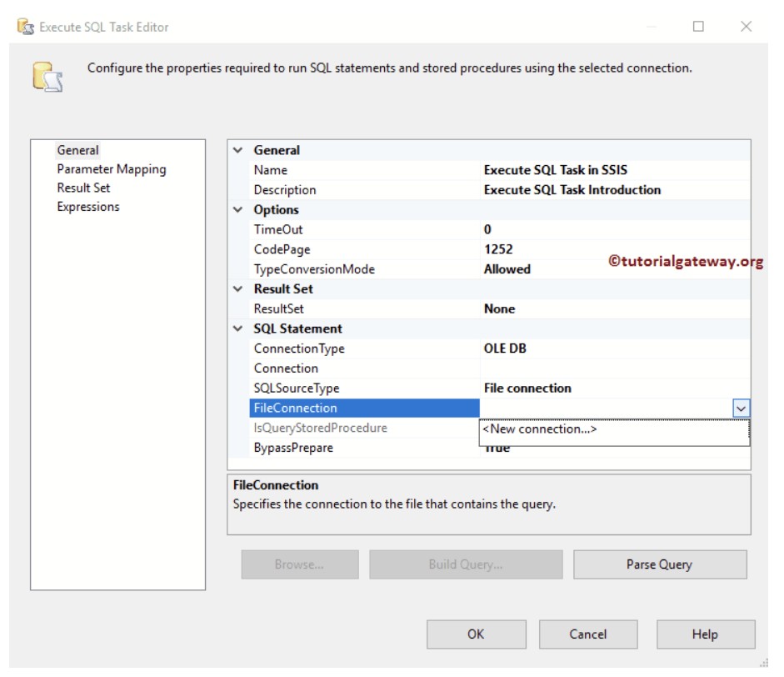Click the Execute SQL Task title bar icon
Viewport: 784px width, 677px height.
[25, 27]
